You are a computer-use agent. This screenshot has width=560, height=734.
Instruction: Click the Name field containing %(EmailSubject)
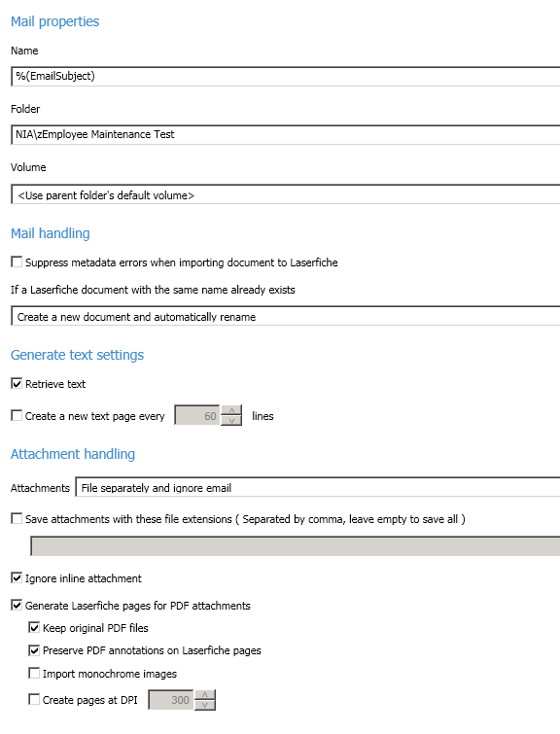click(286, 76)
